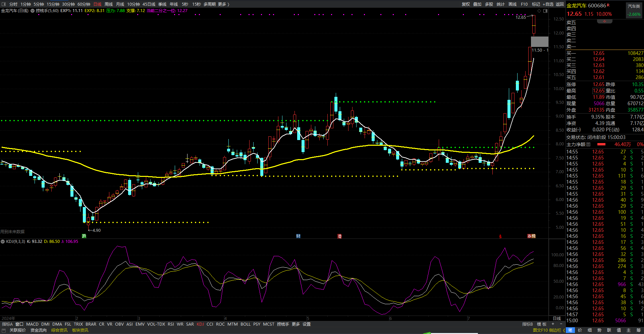Click the minus zoom-out button beside 模板
The image size is (644, 334).
pyautogui.click(x=561, y=324)
